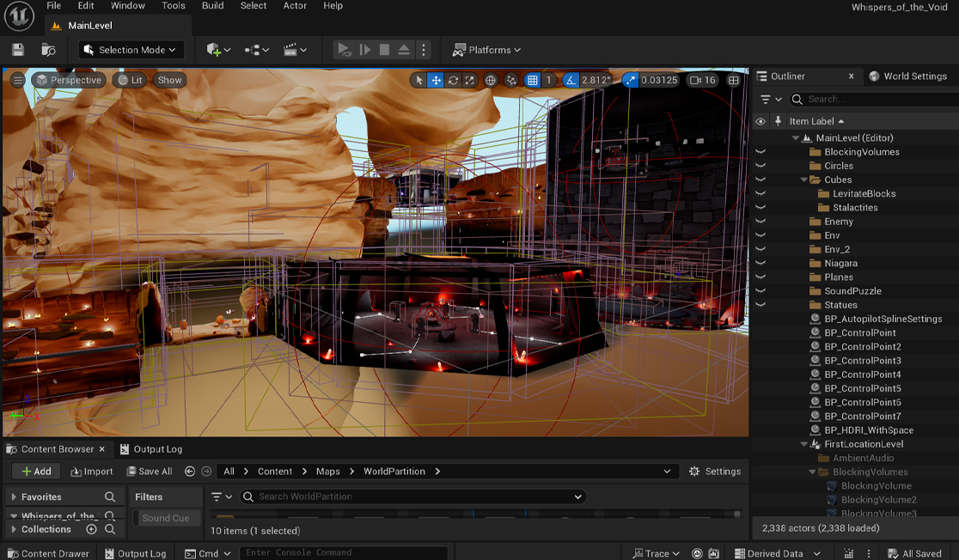The width and height of the screenshot is (959, 560).
Task: Toggle visibility of Circles folder
Action: click(760, 166)
